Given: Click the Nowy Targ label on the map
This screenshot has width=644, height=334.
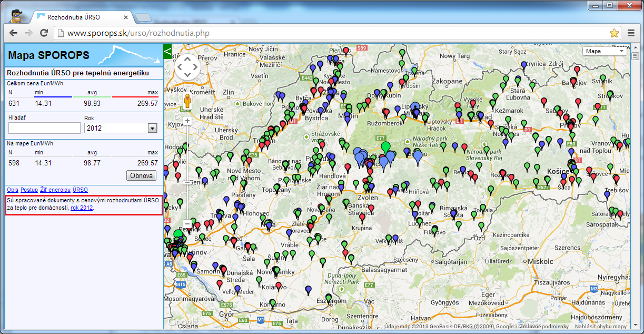Looking at the screenshot, I should [454, 56].
